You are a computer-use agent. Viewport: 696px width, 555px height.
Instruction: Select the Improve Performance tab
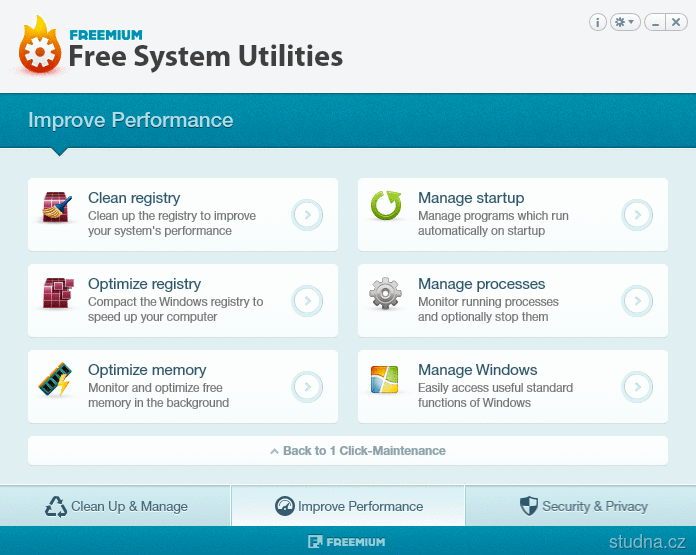[348, 506]
